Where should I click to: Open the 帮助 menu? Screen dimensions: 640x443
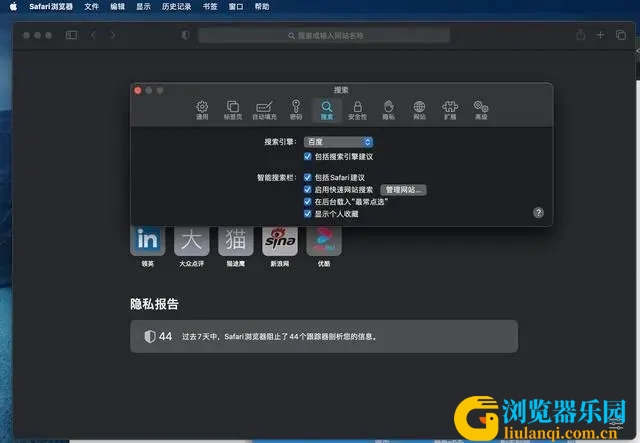pos(262,7)
